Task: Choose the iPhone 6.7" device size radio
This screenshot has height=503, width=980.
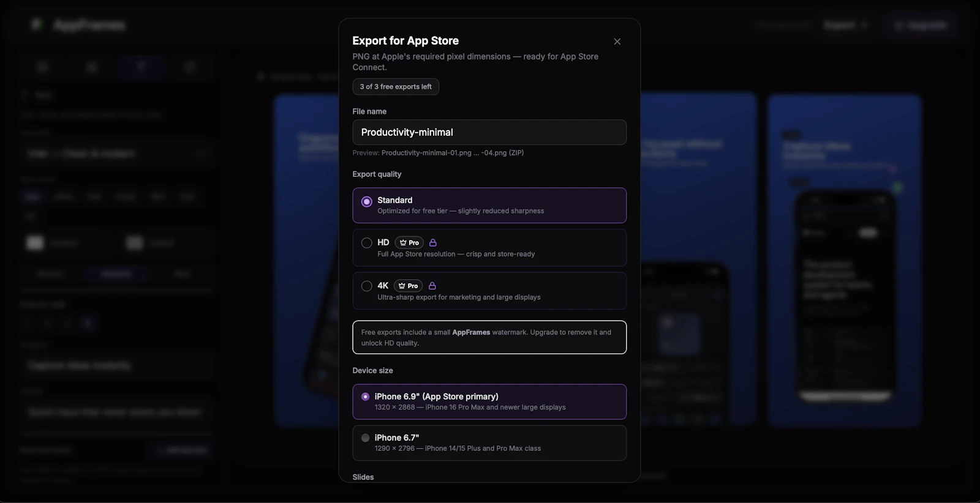Action: pyautogui.click(x=365, y=438)
